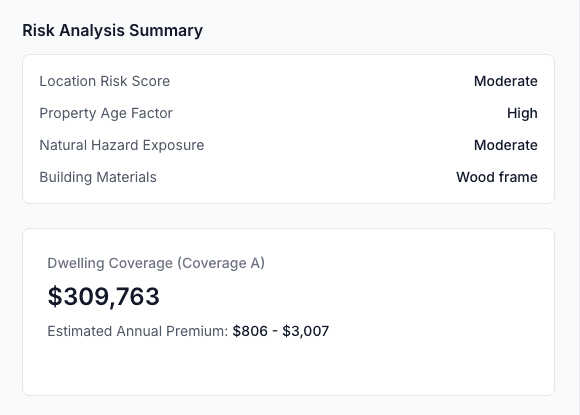Select the Property Age Factor label

[x=106, y=113]
